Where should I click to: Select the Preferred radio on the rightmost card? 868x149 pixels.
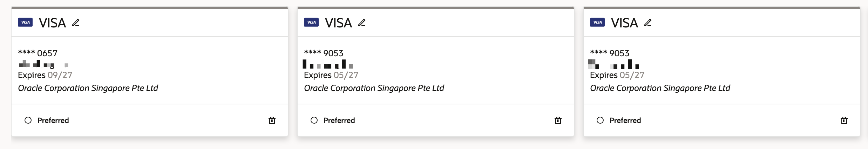(x=600, y=120)
